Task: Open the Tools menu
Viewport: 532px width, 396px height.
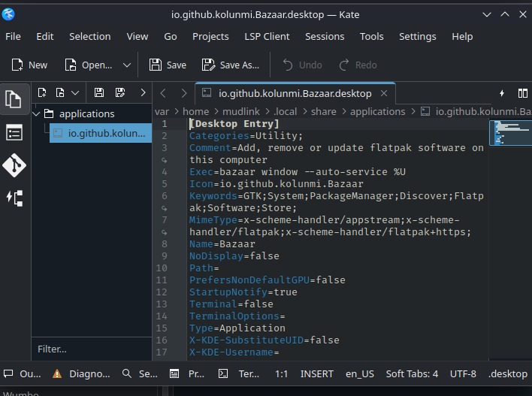Action: pyautogui.click(x=371, y=36)
